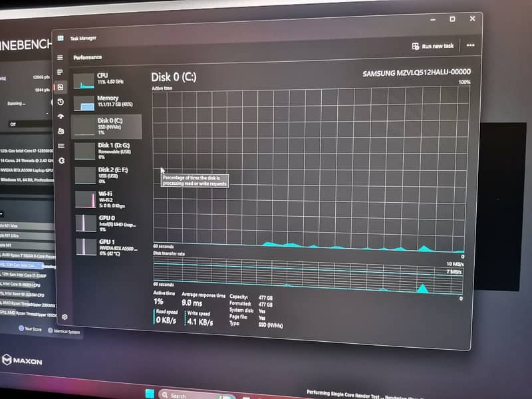
Task: Switch to the Processes page icon
Action: click(x=60, y=72)
